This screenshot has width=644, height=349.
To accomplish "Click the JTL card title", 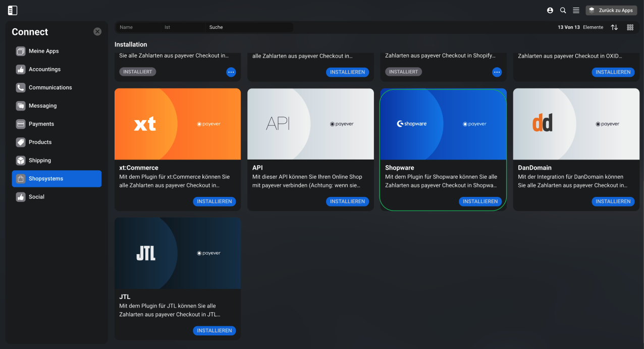I will (x=125, y=297).
